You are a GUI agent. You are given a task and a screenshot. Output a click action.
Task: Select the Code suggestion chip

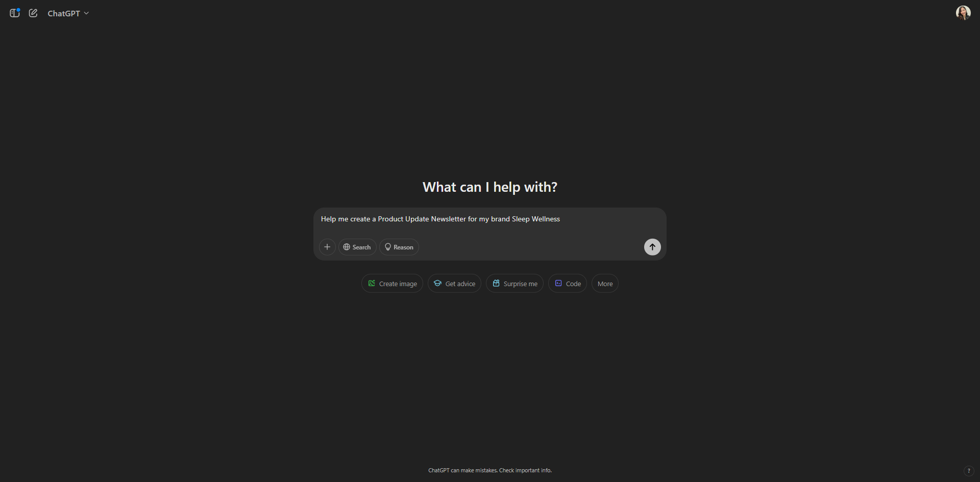(x=568, y=284)
